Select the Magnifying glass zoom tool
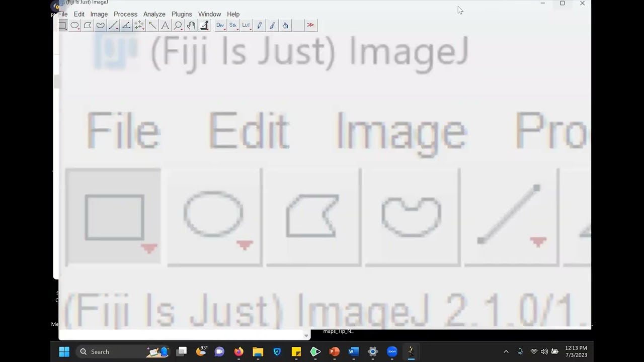This screenshot has height=362, width=644. [178, 25]
